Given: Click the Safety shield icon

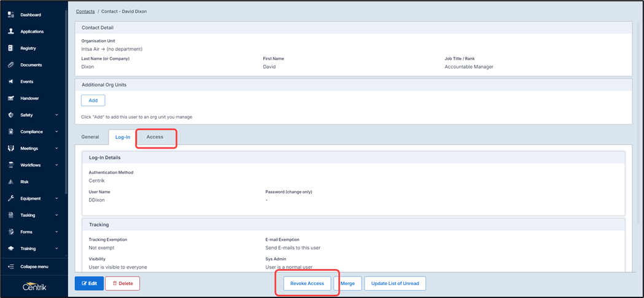Looking at the screenshot, I should (11, 115).
